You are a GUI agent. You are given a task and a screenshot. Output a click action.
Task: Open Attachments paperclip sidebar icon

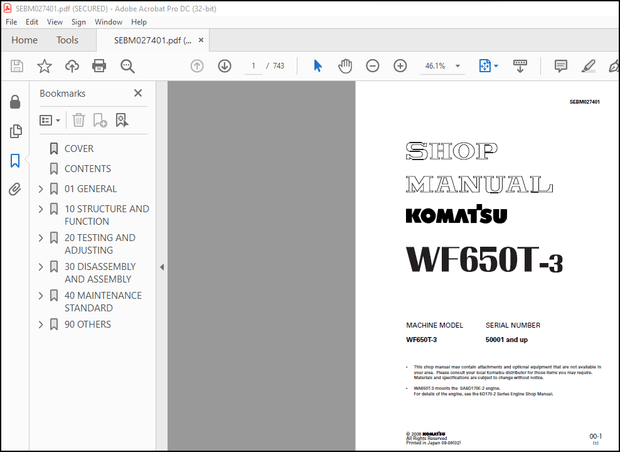click(15, 189)
